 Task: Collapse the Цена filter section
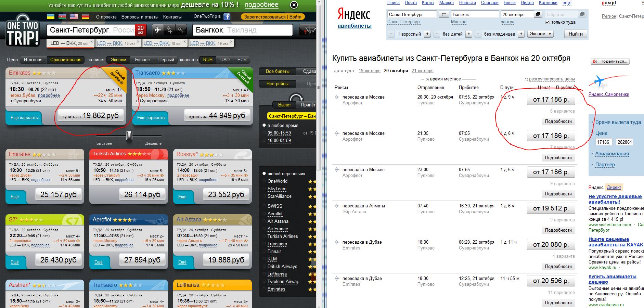(601, 133)
